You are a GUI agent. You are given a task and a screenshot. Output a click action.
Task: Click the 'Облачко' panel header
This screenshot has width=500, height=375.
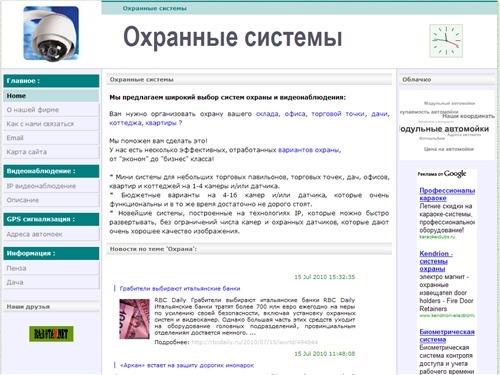447,79
